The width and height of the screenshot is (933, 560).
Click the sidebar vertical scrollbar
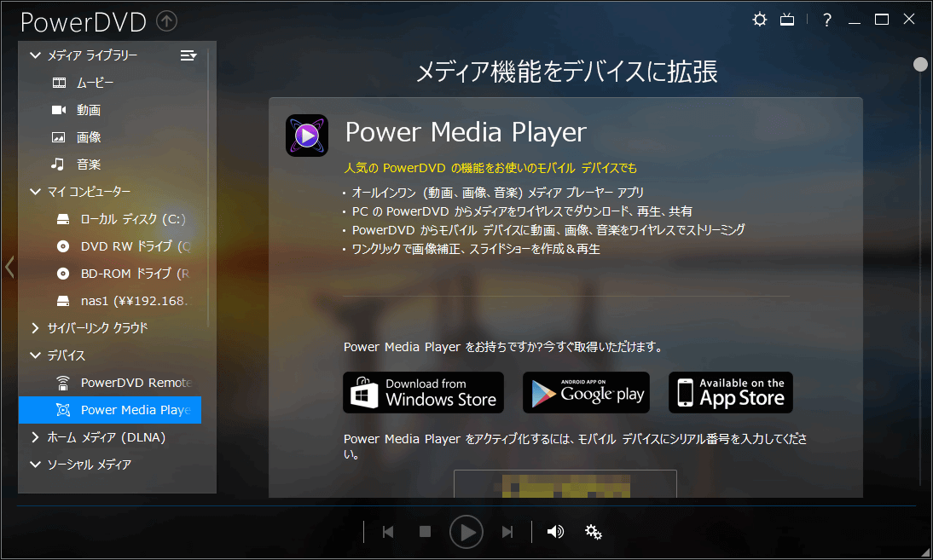pyautogui.click(x=207, y=189)
